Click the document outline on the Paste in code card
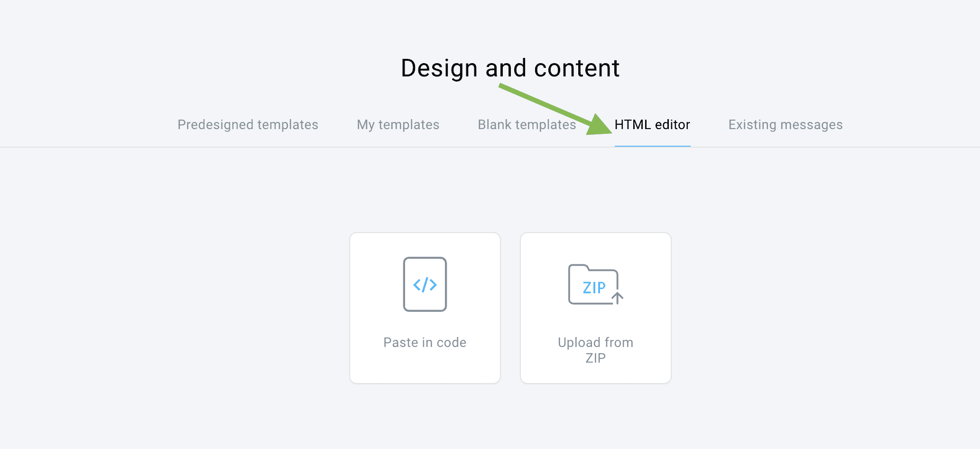Screen dimensions: 980x449 (x=425, y=284)
